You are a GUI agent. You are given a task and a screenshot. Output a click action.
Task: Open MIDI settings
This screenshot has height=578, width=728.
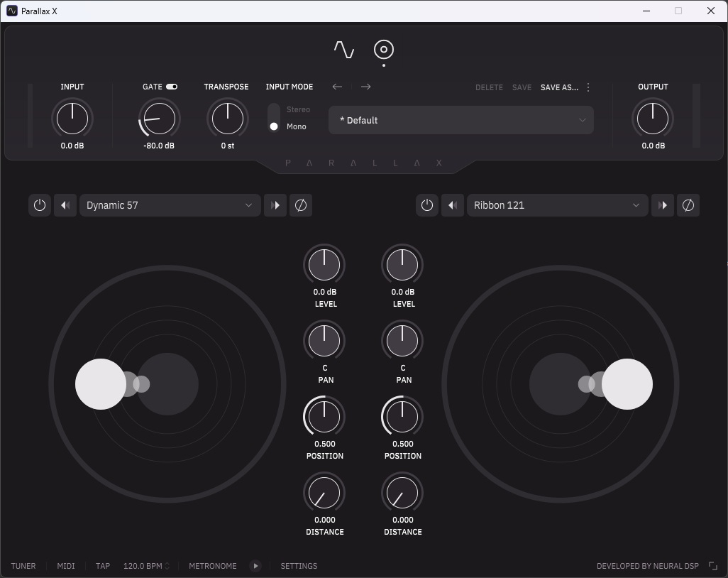tap(66, 566)
